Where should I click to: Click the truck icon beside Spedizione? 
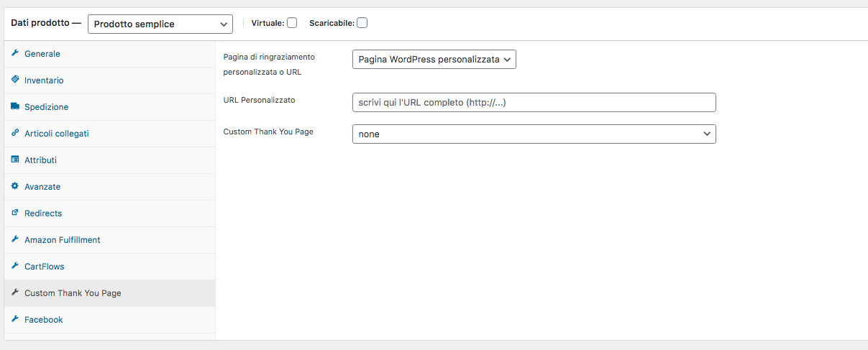pyautogui.click(x=15, y=106)
